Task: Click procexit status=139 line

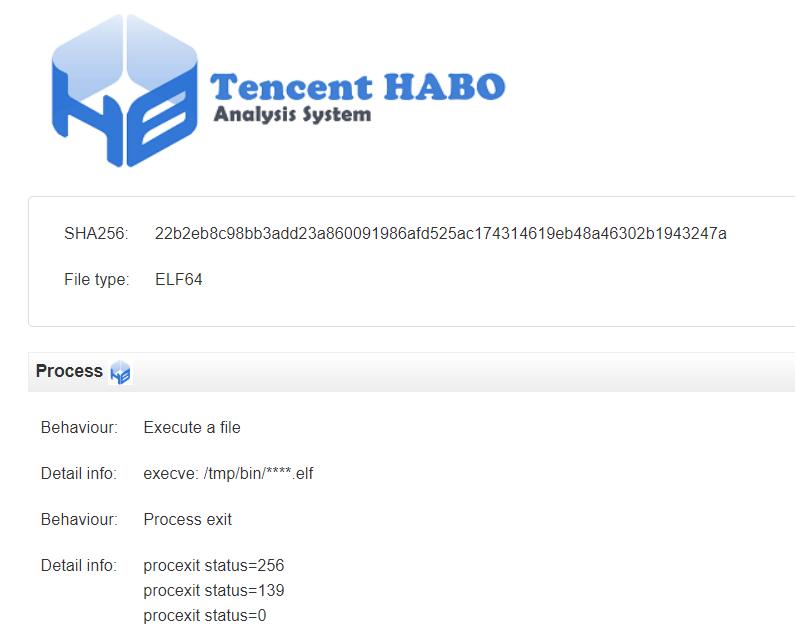Action: [213, 590]
